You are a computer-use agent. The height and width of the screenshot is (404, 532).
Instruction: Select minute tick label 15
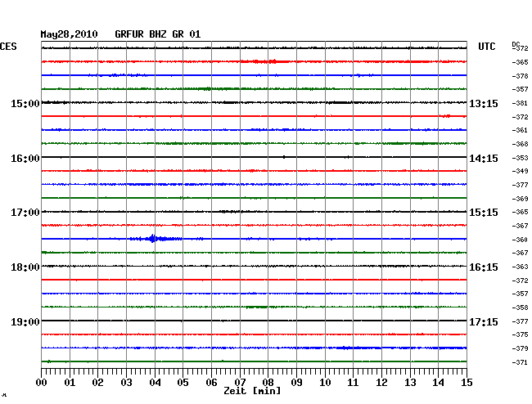click(x=467, y=383)
